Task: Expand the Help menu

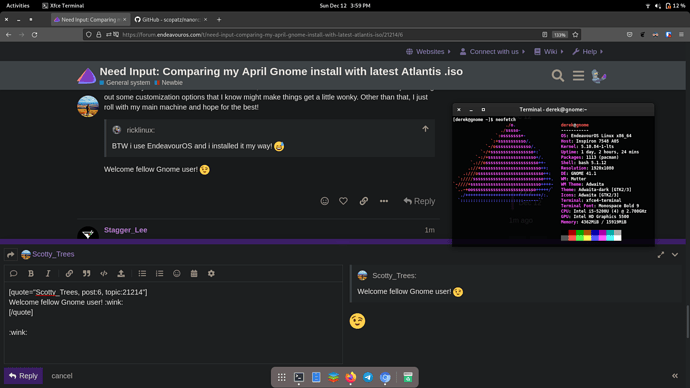Action: coord(587,51)
